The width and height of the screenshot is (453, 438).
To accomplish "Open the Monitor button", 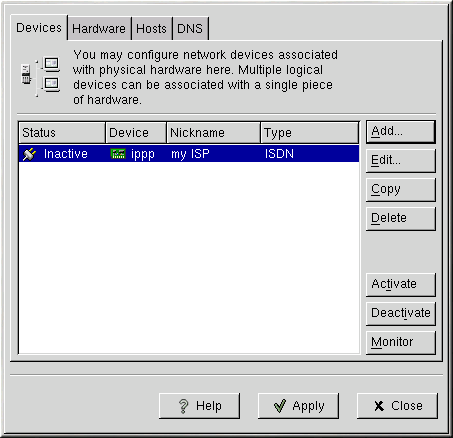I will pyautogui.click(x=401, y=343).
